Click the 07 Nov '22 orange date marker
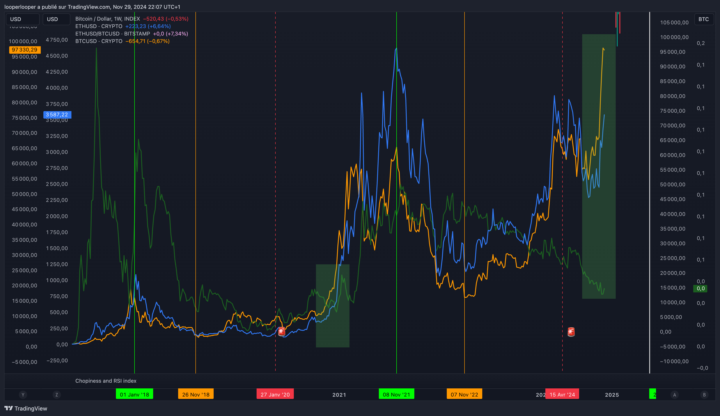The width and height of the screenshot is (720, 416). point(464,394)
